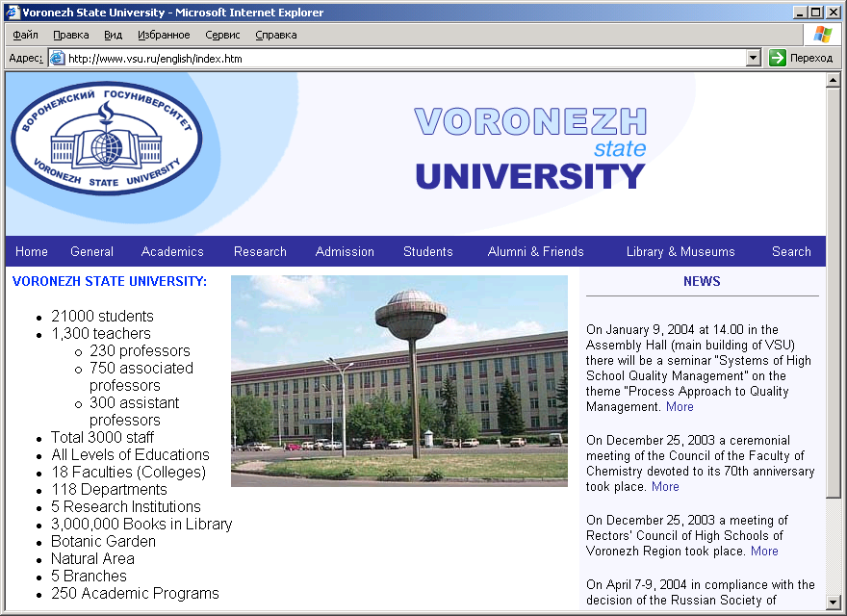Click the Windows flag logo

point(823,35)
